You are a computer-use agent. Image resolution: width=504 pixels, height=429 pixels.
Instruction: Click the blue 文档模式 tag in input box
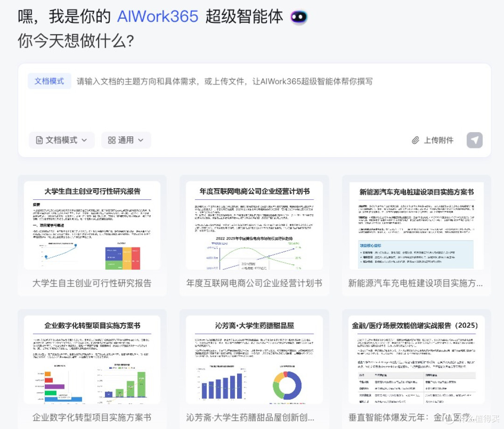coord(49,81)
